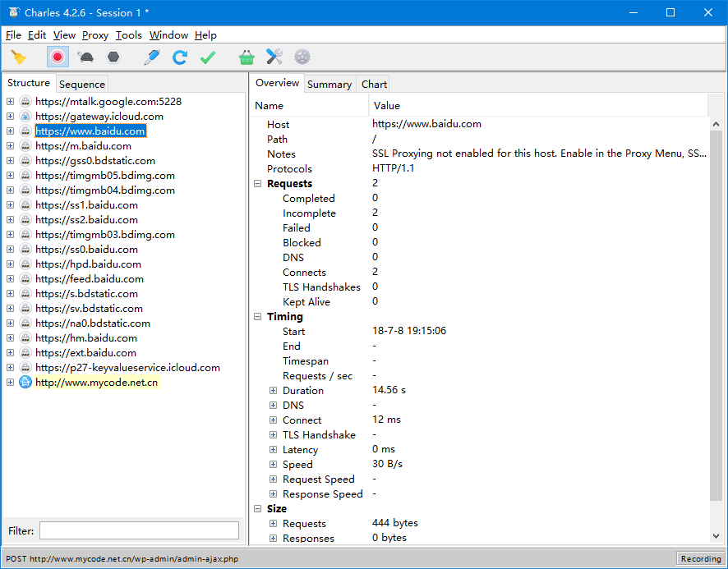
Task: Click the Notes value about SSL Proxying
Action: click(539, 154)
